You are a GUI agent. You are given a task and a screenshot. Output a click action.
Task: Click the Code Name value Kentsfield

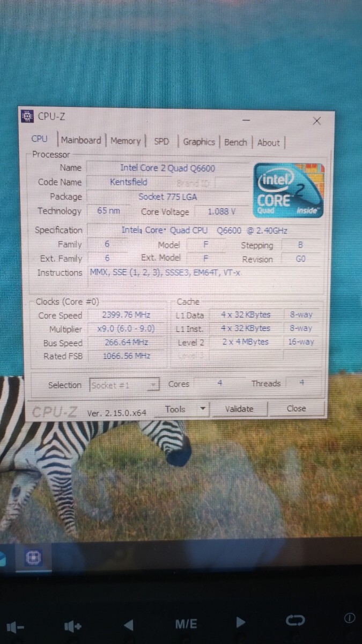pyautogui.click(x=128, y=182)
